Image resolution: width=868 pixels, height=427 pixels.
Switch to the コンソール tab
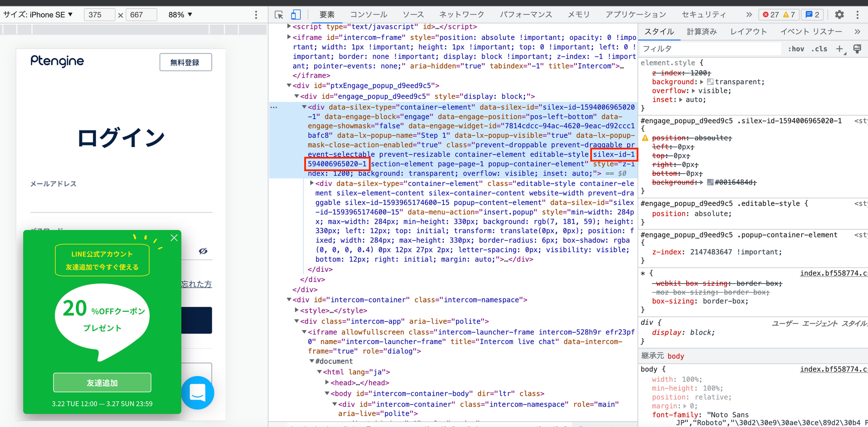coord(368,15)
